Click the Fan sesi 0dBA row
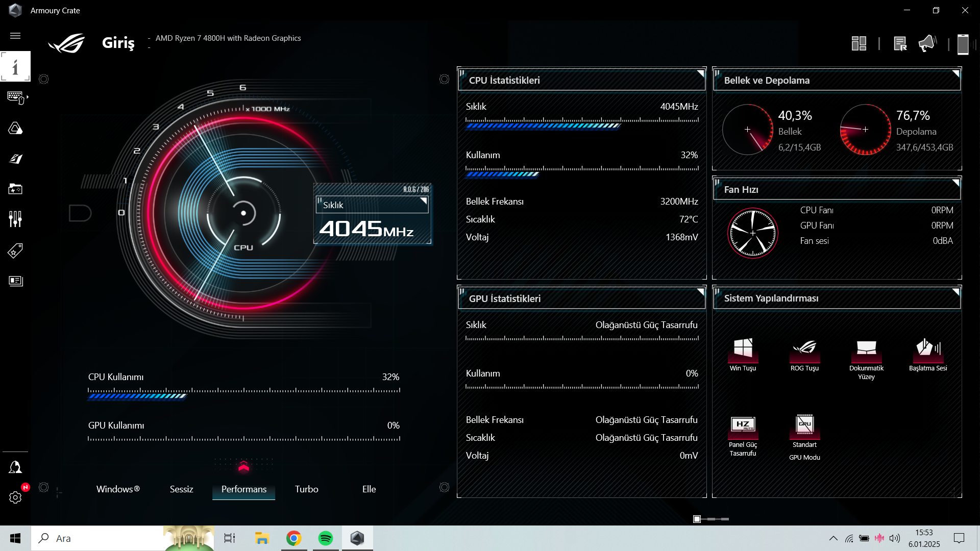 876,241
